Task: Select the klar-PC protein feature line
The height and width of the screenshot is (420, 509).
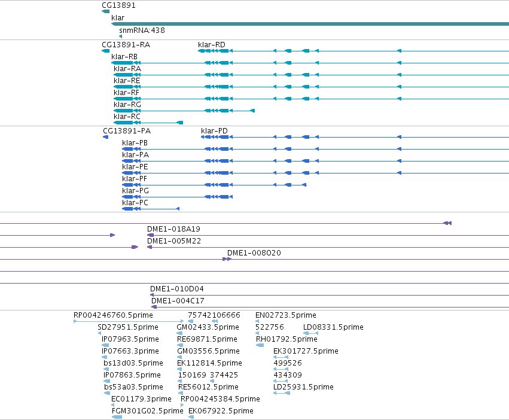Action: [x=151, y=209]
